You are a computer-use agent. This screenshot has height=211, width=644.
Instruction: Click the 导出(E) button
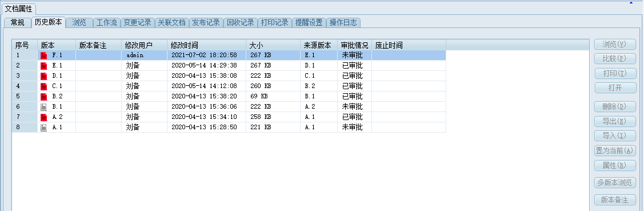tap(615, 121)
